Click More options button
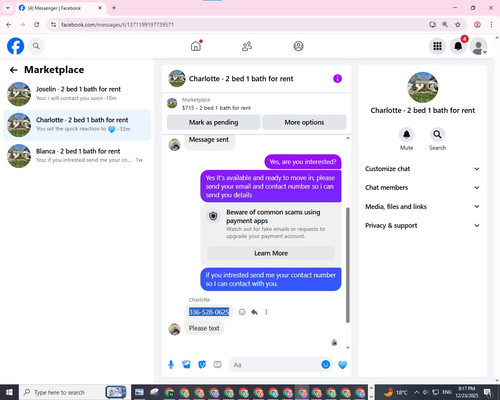Screen dimensions: 500x400 pos(304,122)
